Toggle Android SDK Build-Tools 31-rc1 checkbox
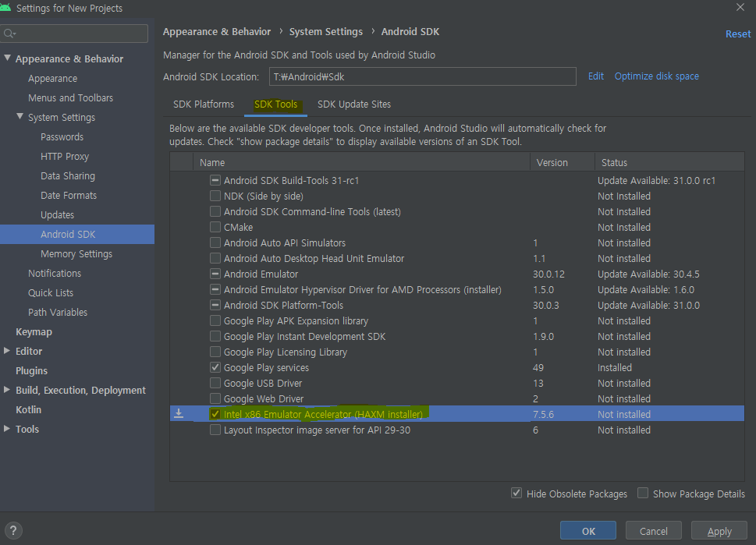The image size is (756, 545). coord(215,180)
